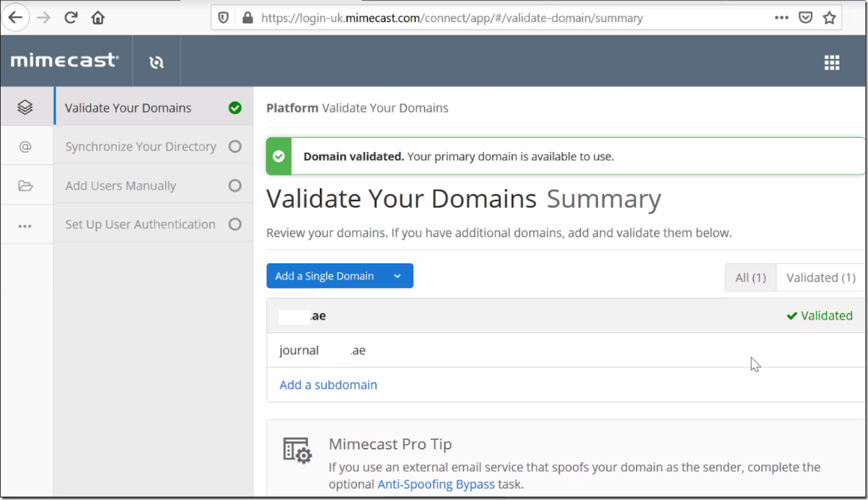Viewport: 868px width, 500px height.
Task: Expand the Add a Single Domain dropdown arrow
Action: pyautogui.click(x=397, y=276)
